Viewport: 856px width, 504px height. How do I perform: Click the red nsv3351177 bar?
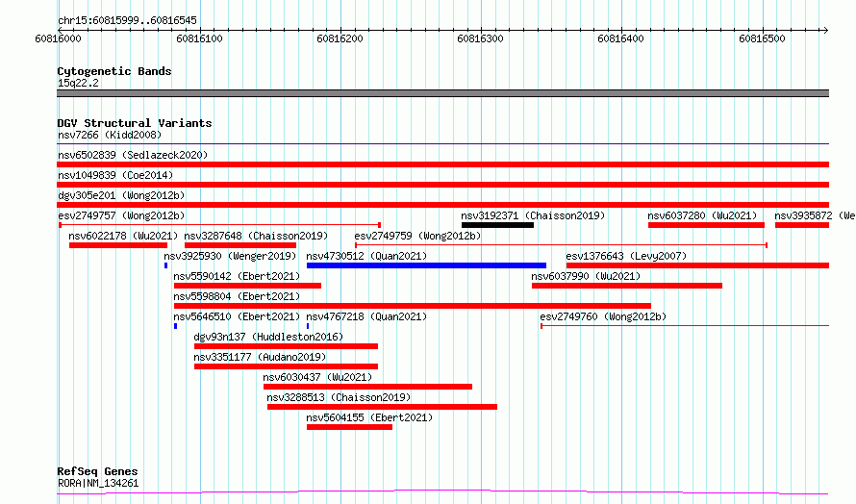pyautogui.click(x=286, y=366)
